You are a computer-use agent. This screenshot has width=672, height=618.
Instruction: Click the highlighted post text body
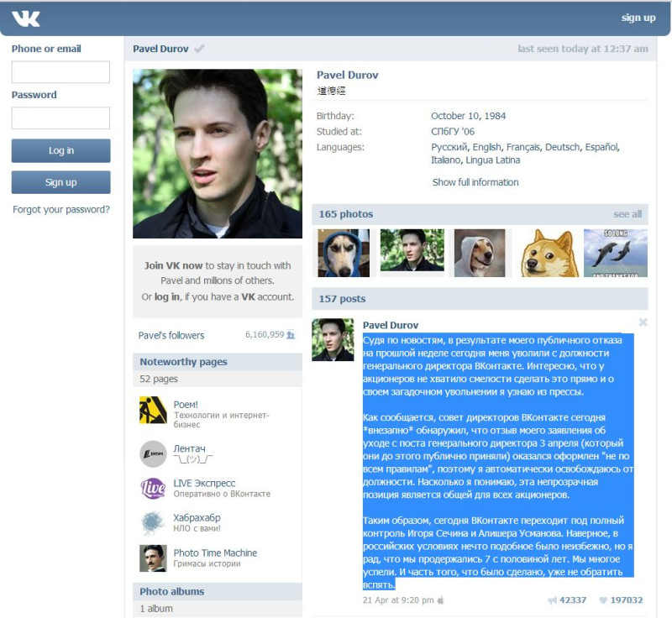coord(498,462)
